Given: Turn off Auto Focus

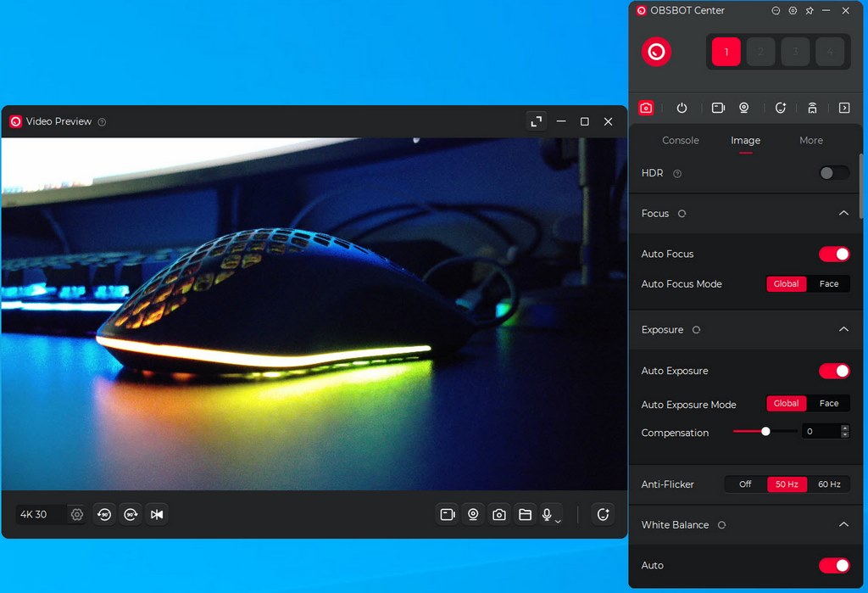Looking at the screenshot, I should coord(834,254).
